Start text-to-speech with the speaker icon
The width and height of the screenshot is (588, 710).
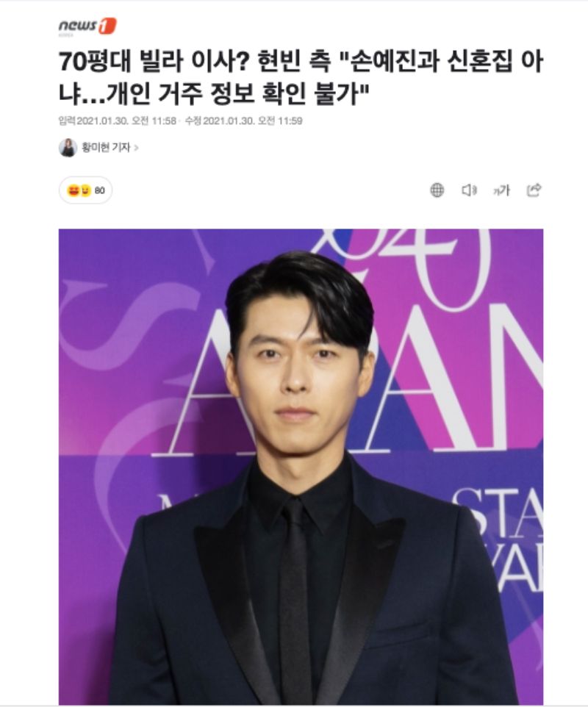click(x=469, y=190)
